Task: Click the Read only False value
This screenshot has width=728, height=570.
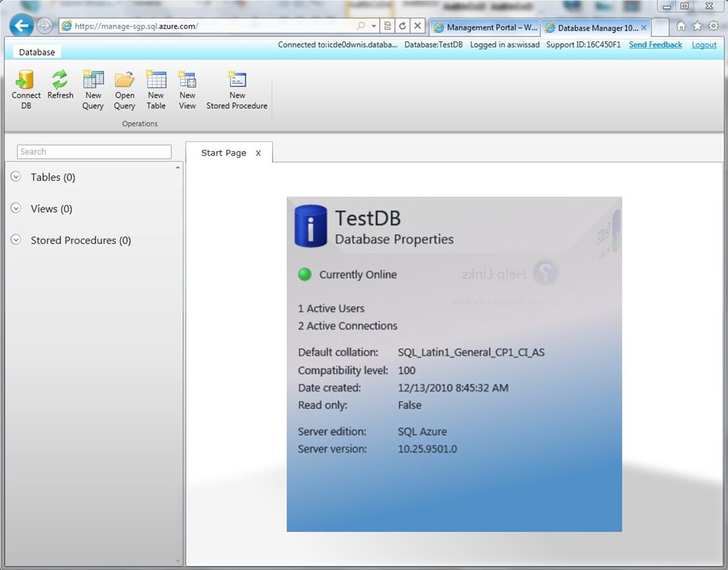Action: 410,405
